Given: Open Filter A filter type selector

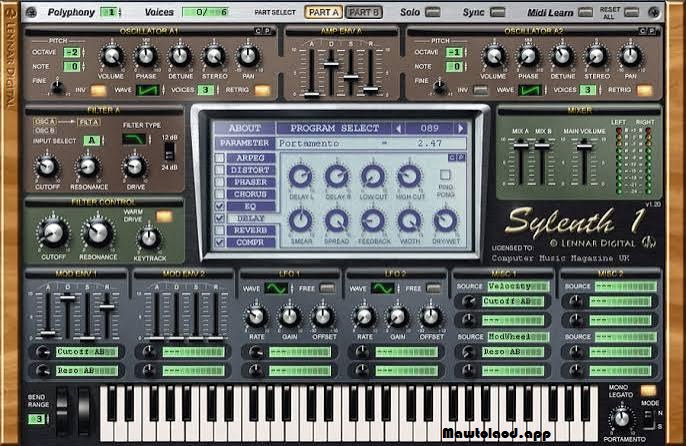Looking at the screenshot, I should pyautogui.click(x=134, y=139).
